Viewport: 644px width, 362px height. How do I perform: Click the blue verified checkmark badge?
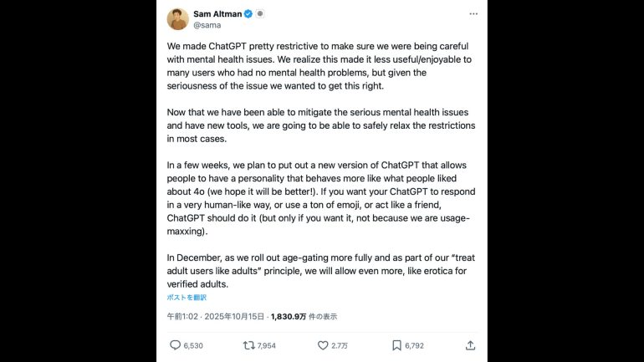[248, 14]
